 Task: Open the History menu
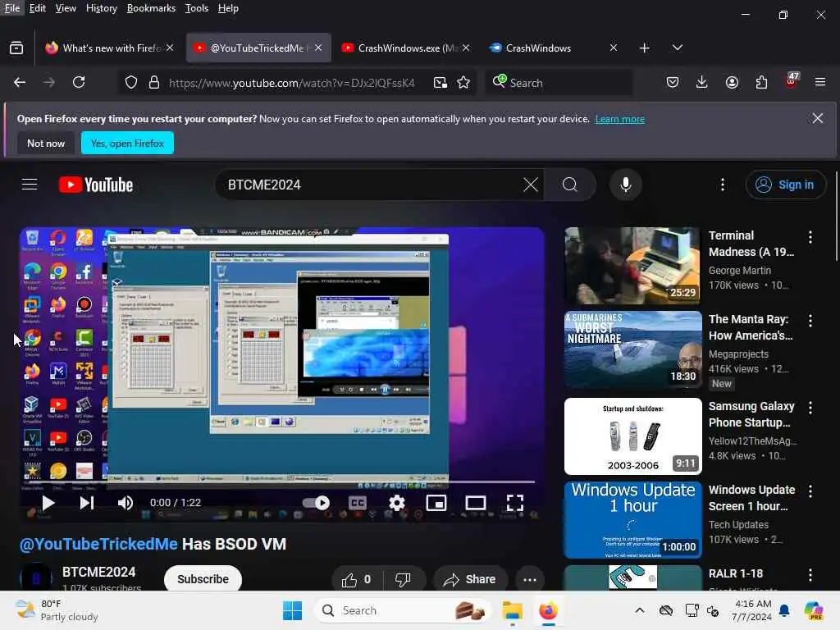[x=102, y=8]
